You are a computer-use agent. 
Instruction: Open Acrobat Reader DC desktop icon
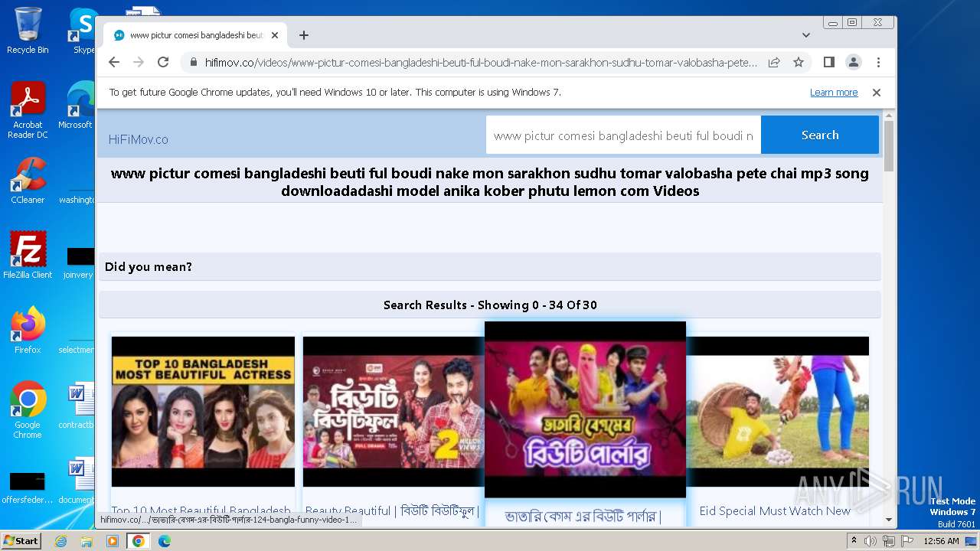(x=28, y=110)
